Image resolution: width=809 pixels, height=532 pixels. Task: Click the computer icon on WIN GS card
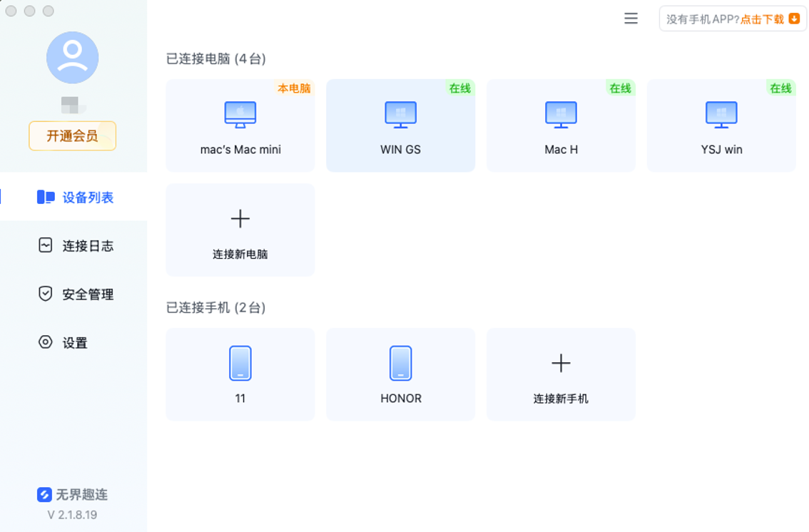point(400,114)
